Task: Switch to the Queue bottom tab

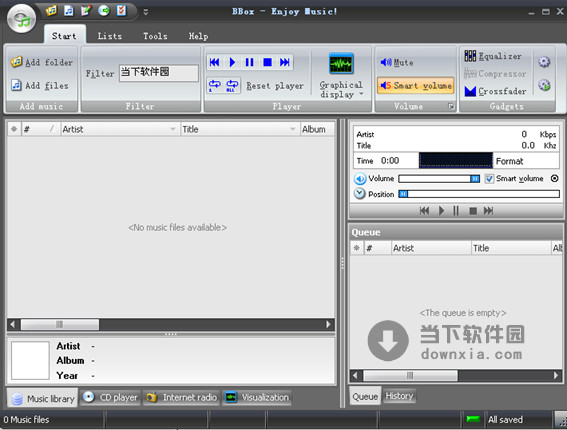Action: click(365, 396)
